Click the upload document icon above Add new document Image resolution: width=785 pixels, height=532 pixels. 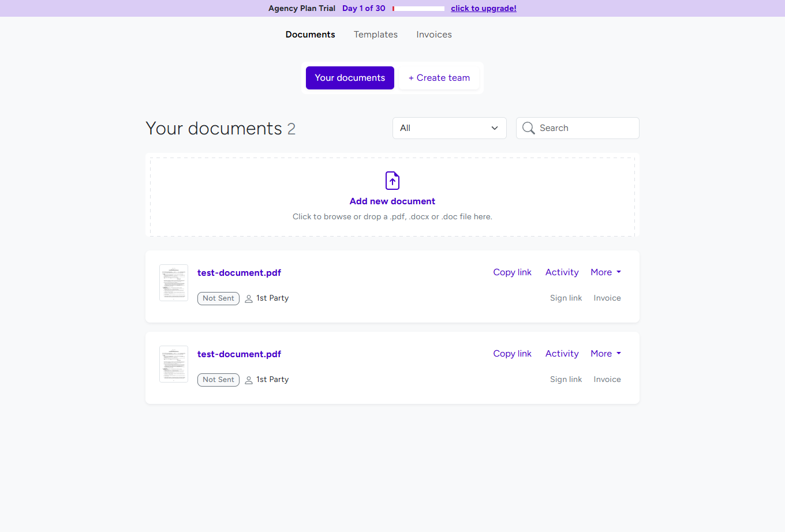click(392, 181)
